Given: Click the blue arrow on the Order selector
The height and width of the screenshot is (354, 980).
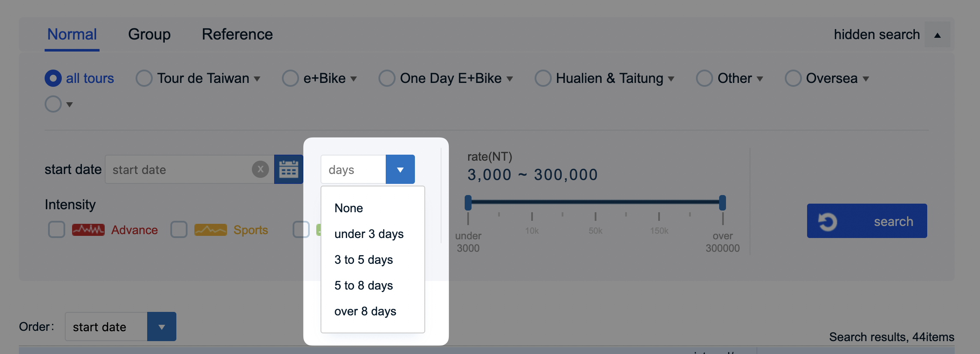Looking at the screenshot, I should coord(162,327).
